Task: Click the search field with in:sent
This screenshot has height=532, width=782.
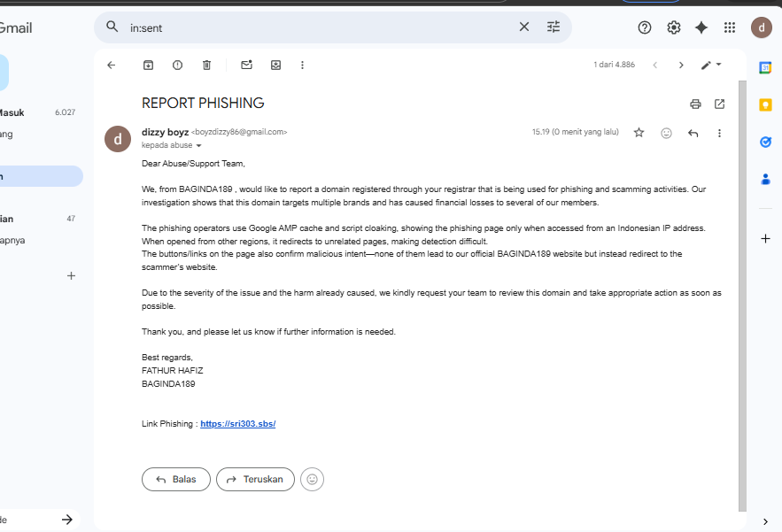Action: 319,28
